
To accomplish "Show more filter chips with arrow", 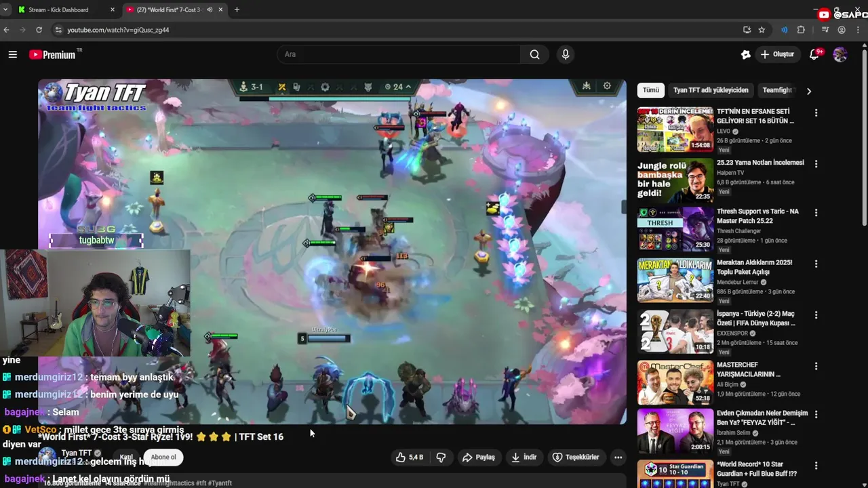I will (808, 91).
